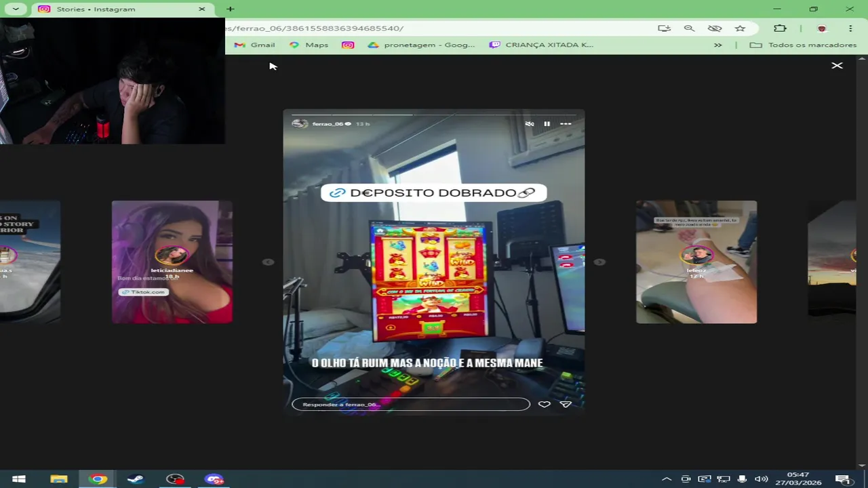This screenshot has height=488, width=868.
Task: Open OBS Studio from the taskbar
Action: [x=175, y=479]
